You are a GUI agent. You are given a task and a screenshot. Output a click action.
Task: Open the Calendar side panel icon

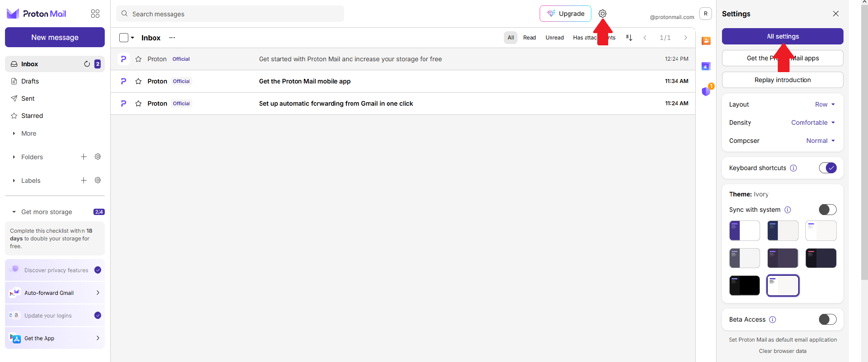706,66
